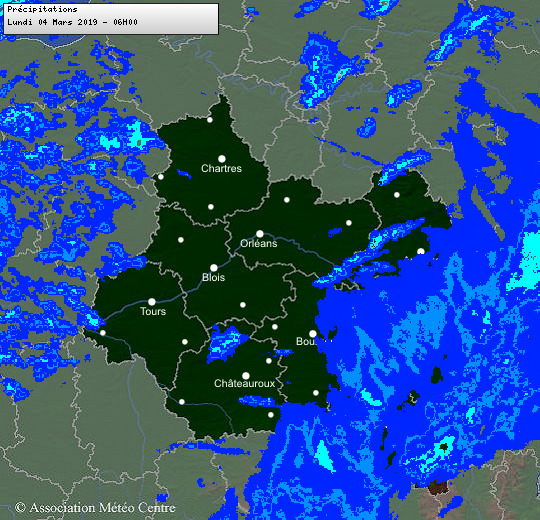Click the station dot between Blois and Châteauroux

pyautogui.click(x=243, y=305)
